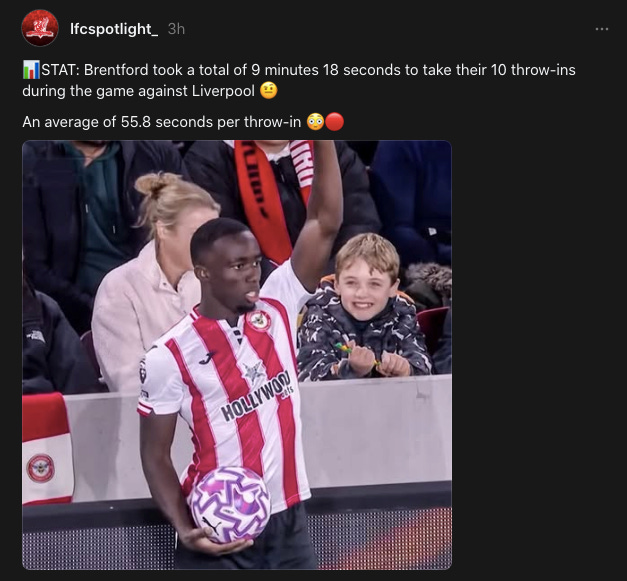Open the attached throw-in photo

point(237,355)
